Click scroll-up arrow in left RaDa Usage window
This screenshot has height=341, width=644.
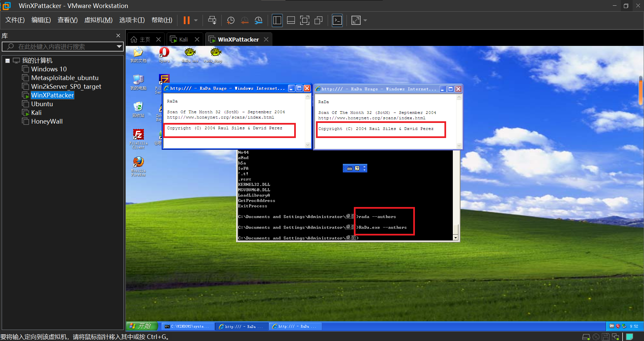click(308, 97)
